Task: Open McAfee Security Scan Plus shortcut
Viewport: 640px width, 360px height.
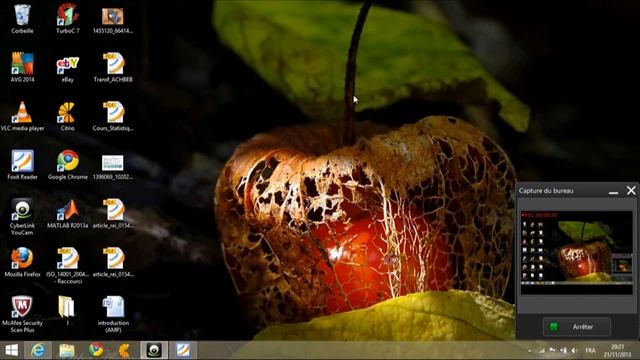Action: pos(22,313)
